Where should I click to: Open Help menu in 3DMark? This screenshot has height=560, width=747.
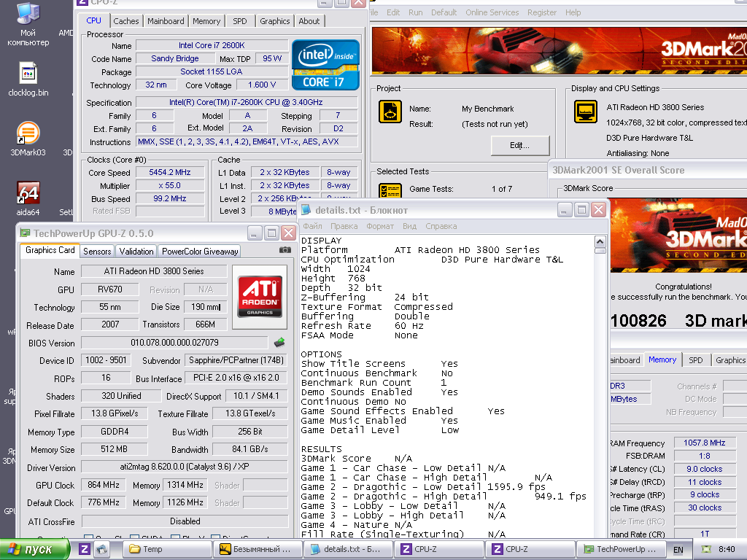pos(573,12)
